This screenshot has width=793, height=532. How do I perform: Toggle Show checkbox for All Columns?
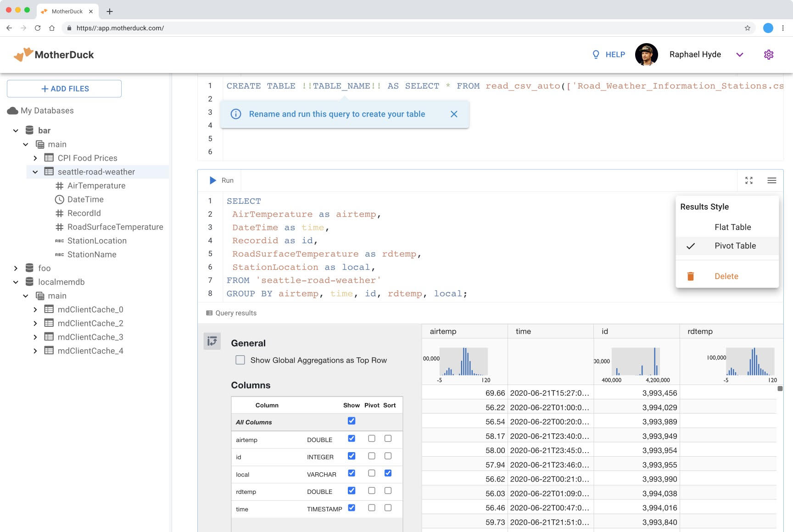352,421
